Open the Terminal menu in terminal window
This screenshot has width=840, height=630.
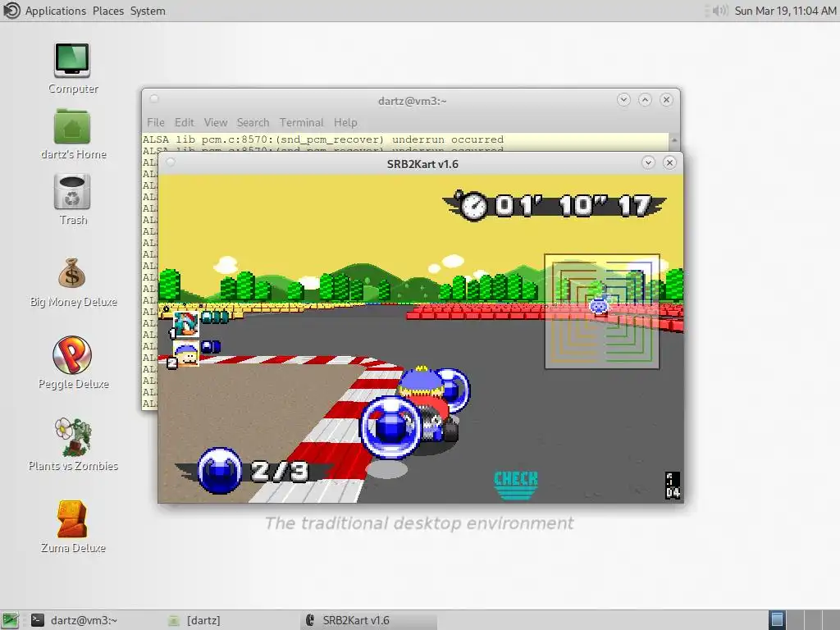pyautogui.click(x=301, y=123)
